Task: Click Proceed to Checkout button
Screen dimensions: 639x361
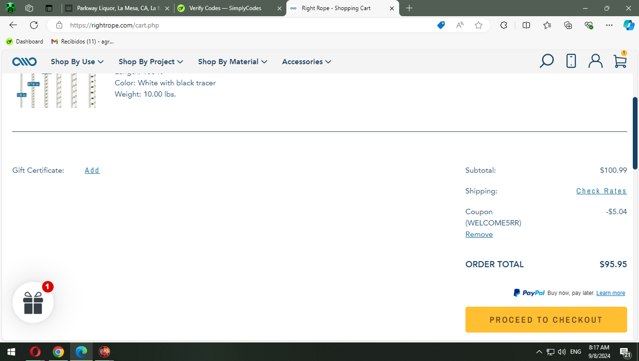Action: pos(546,320)
